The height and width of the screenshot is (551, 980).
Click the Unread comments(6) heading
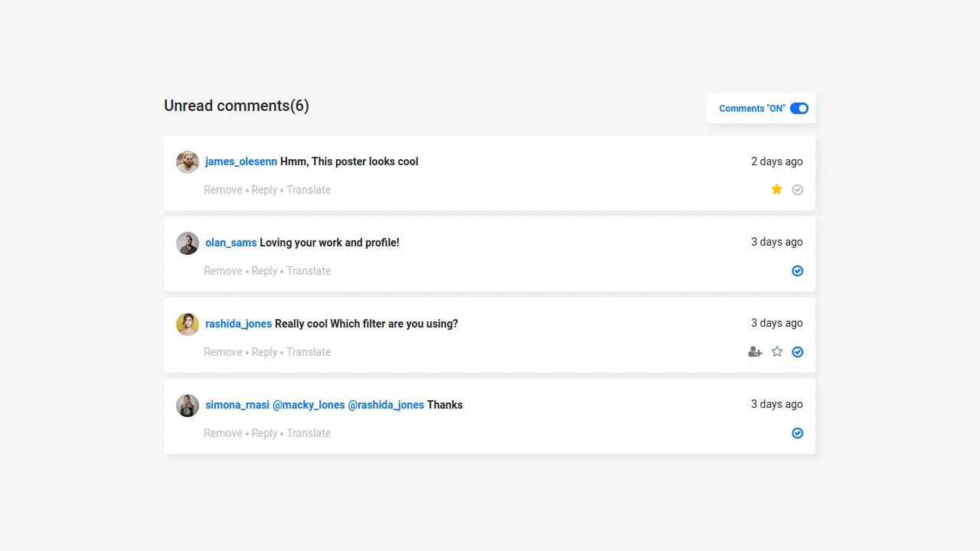(236, 106)
